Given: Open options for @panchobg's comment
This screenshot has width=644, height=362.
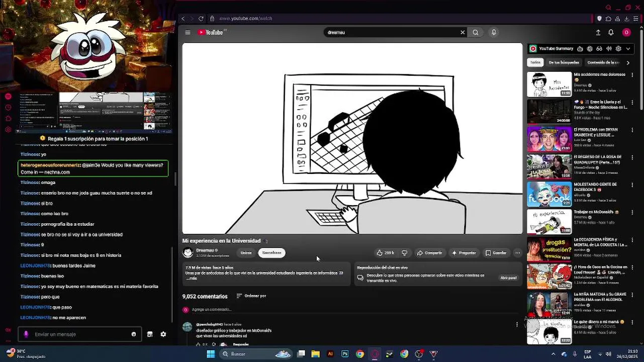Looking at the screenshot, I should point(517,324).
